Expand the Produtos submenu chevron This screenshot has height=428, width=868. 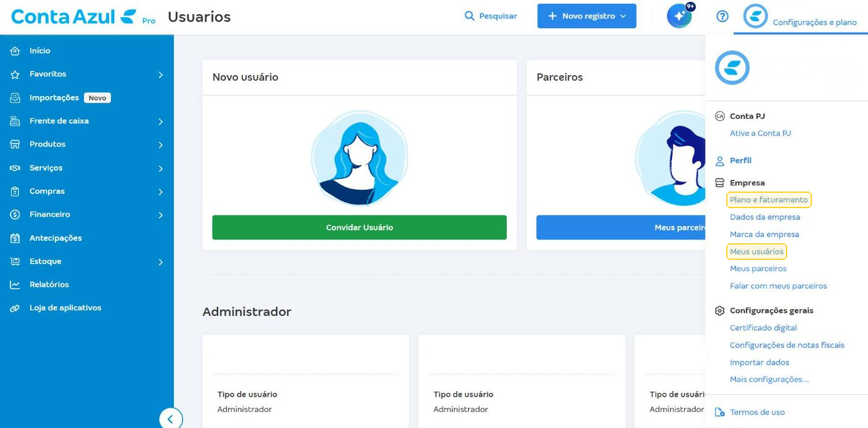coord(160,145)
